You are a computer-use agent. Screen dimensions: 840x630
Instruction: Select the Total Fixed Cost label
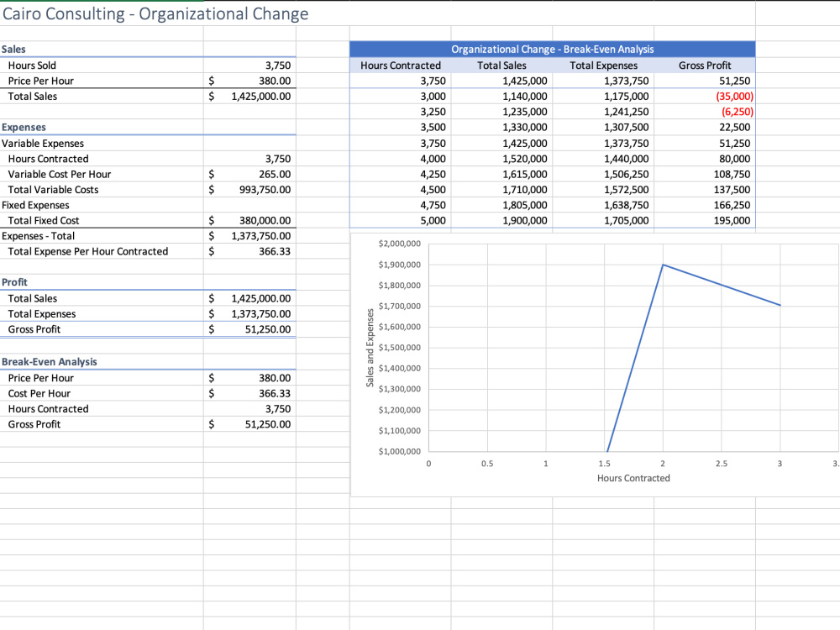pyautogui.click(x=44, y=221)
